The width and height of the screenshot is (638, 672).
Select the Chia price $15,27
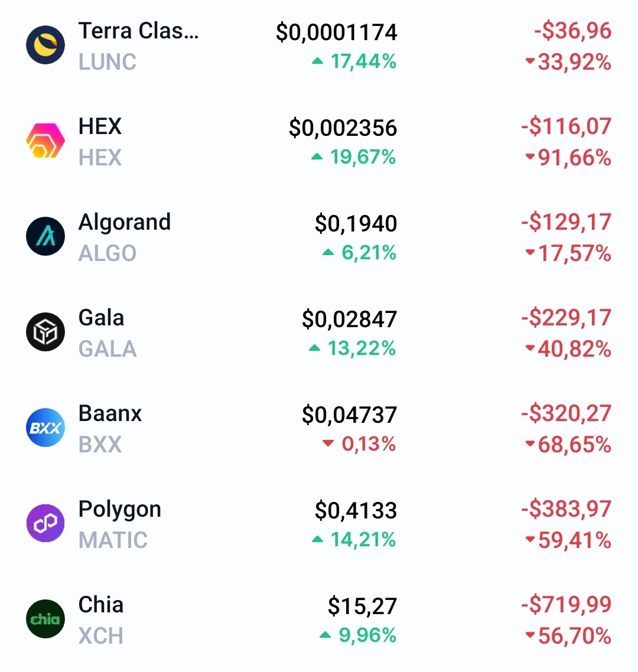pos(362,606)
